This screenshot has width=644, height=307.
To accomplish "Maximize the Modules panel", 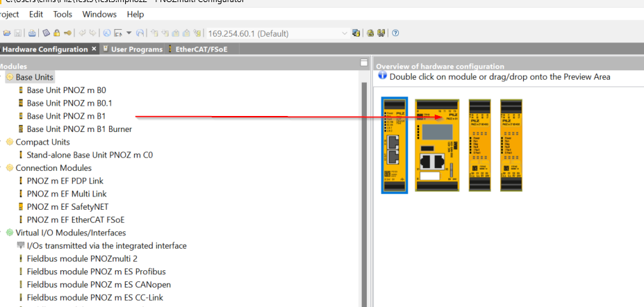I will tap(363, 63).
